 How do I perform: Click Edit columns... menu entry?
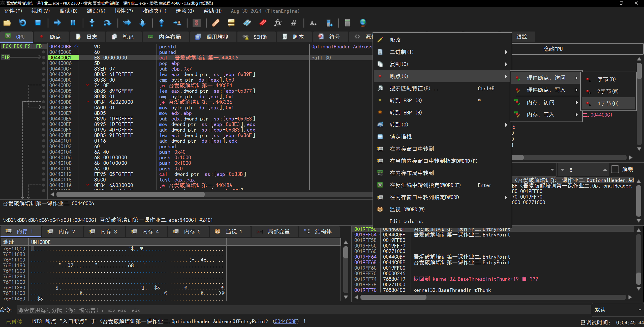click(x=442, y=221)
